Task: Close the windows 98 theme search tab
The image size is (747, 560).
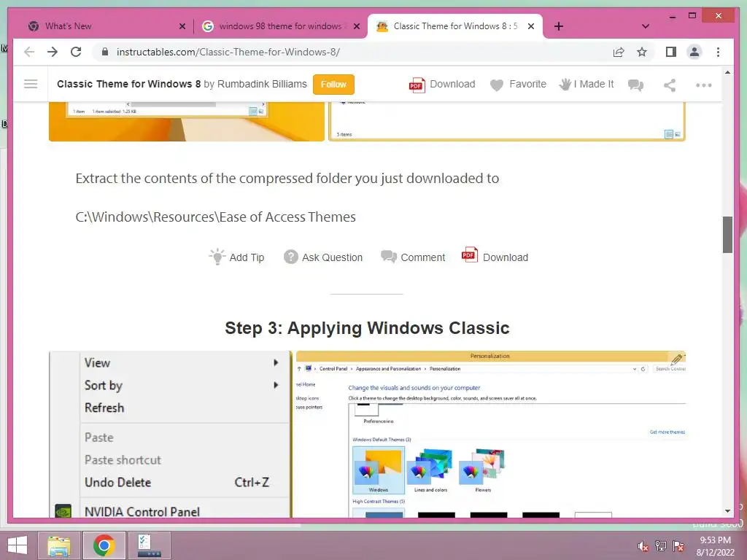Action: tap(356, 27)
